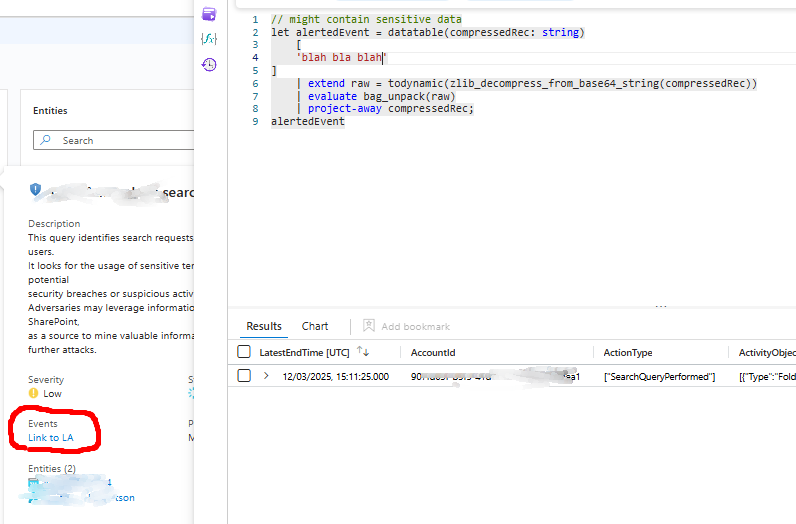This screenshot has width=796, height=524.
Task: Click the ActionType column header
Action: pyautogui.click(x=628, y=352)
